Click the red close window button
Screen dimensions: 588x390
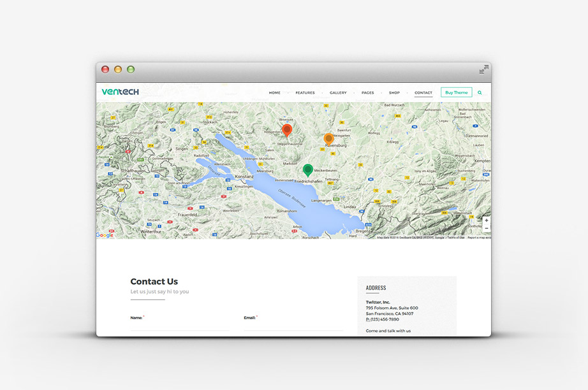pos(105,69)
